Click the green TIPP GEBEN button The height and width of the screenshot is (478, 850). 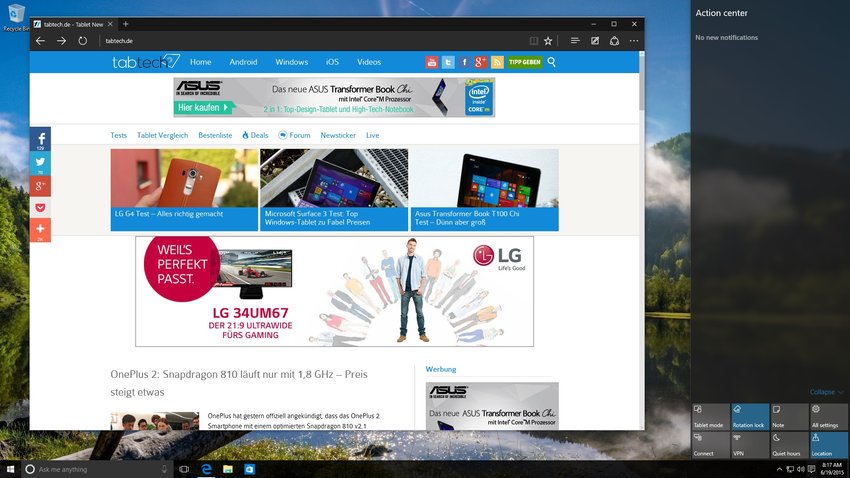click(x=525, y=62)
